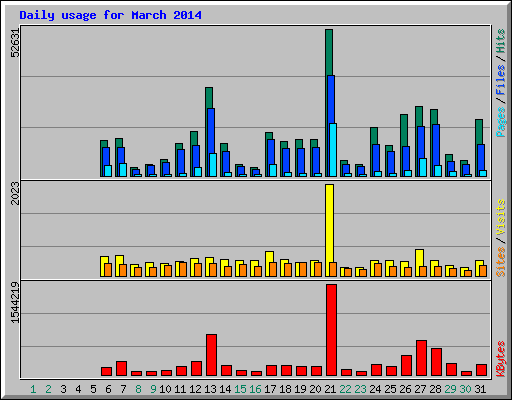Select day label 7 on the x-axis
Screen dimensions: 512x400
[123, 389]
